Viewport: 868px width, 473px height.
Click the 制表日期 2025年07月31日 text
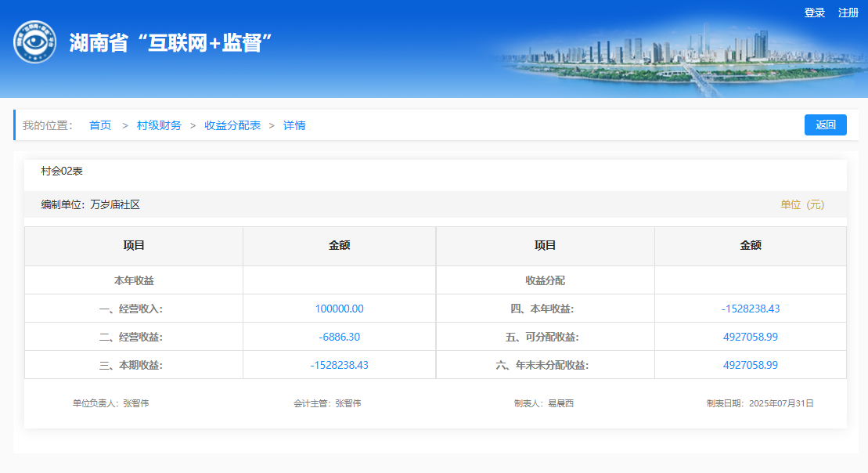tap(759, 403)
